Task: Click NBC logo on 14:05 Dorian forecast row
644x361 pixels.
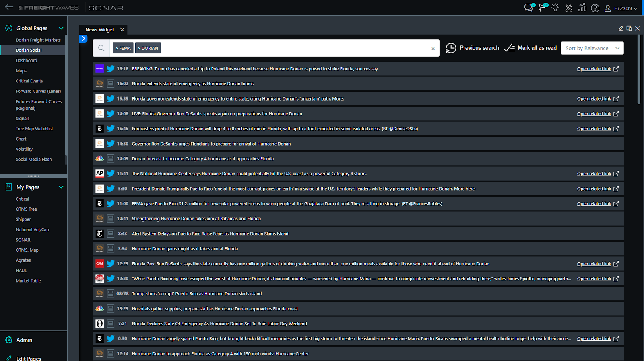Action: pyautogui.click(x=99, y=158)
